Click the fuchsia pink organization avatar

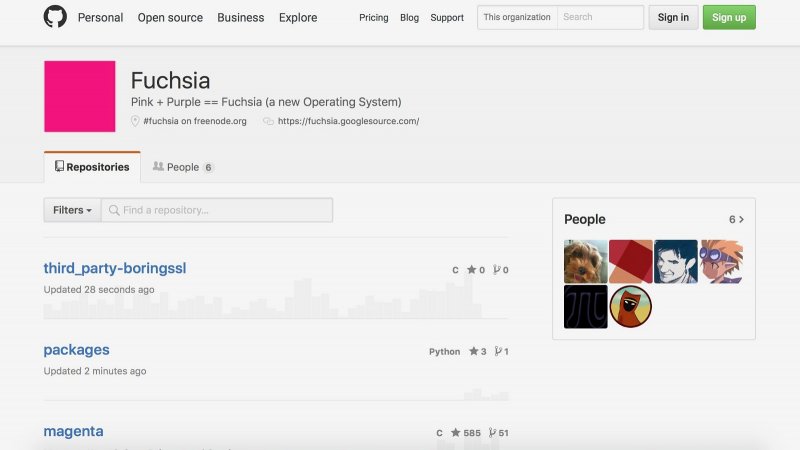click(x=80, y=96)
